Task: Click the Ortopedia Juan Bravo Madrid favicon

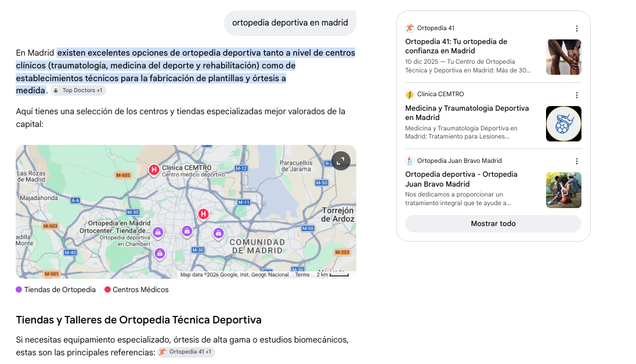Action: 410,161
